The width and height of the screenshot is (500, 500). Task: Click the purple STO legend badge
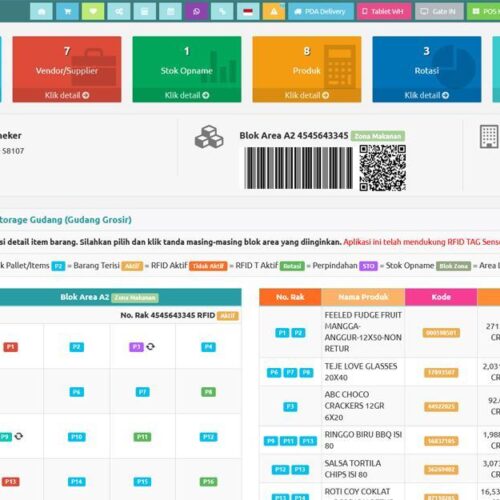click(368, 266)
